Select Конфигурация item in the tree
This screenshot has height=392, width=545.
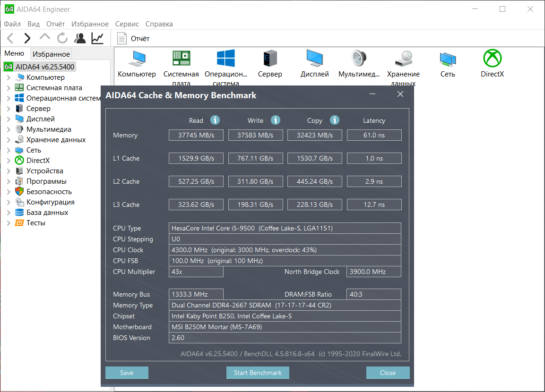(x=45, y=202)
